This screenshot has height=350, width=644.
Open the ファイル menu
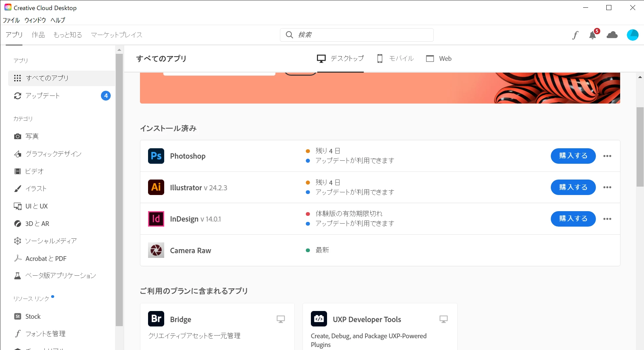point(11,20)
